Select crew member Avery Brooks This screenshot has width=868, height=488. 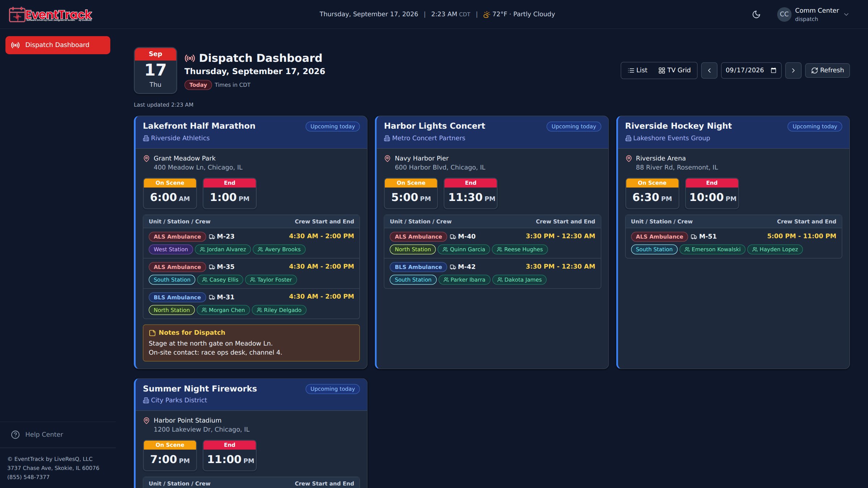[279, 249]
